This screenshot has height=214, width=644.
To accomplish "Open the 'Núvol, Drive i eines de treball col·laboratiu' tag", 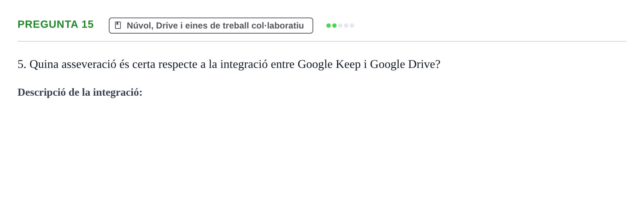I will [x=211, y=26].
